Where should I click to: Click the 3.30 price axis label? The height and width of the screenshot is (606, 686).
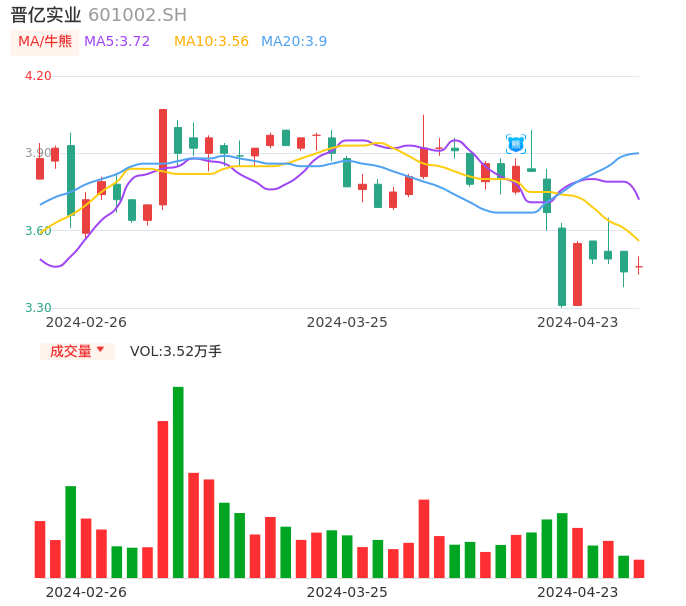[x=38, y=308]
